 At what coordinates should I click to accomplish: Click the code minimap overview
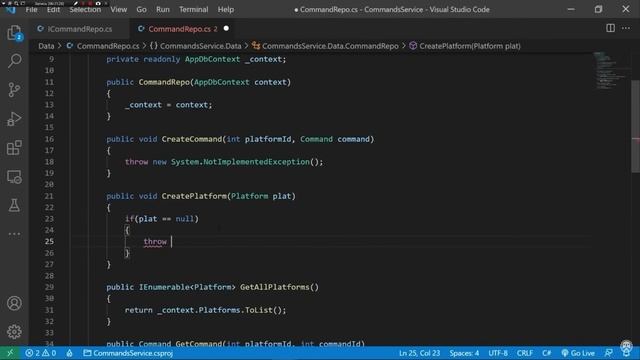(610, 70)
